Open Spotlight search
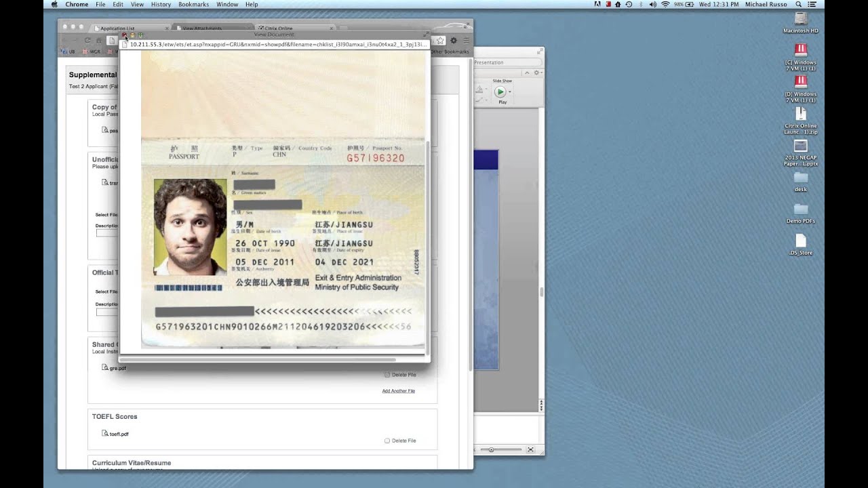The width and height of the screenshot is (868, 488). 799,4
